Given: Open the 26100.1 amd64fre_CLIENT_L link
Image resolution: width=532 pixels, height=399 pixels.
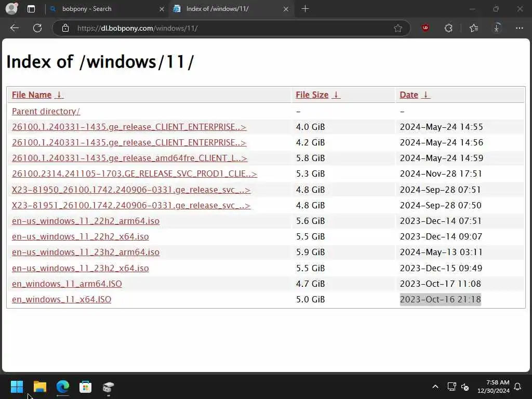Looking at the screenshot, I should coord(129,158).
